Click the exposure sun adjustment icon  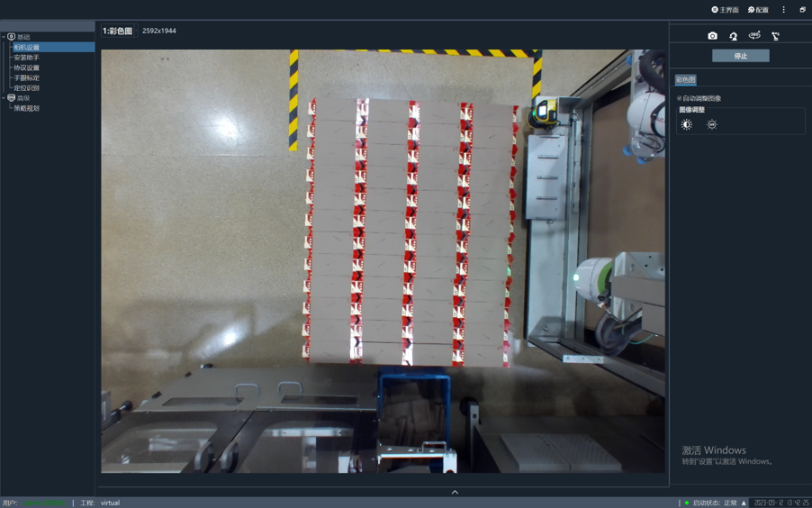[x=712, y=124]
